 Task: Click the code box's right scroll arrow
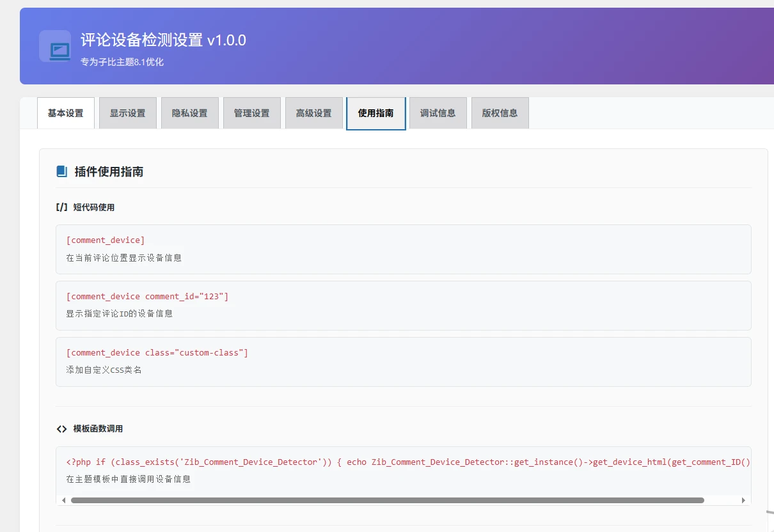(743, 500)
